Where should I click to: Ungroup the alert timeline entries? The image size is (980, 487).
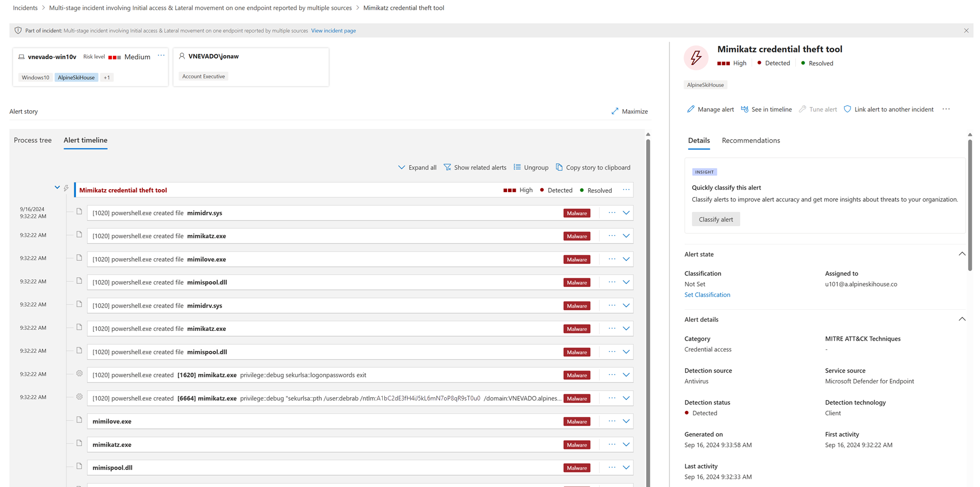tap(531, 167)
